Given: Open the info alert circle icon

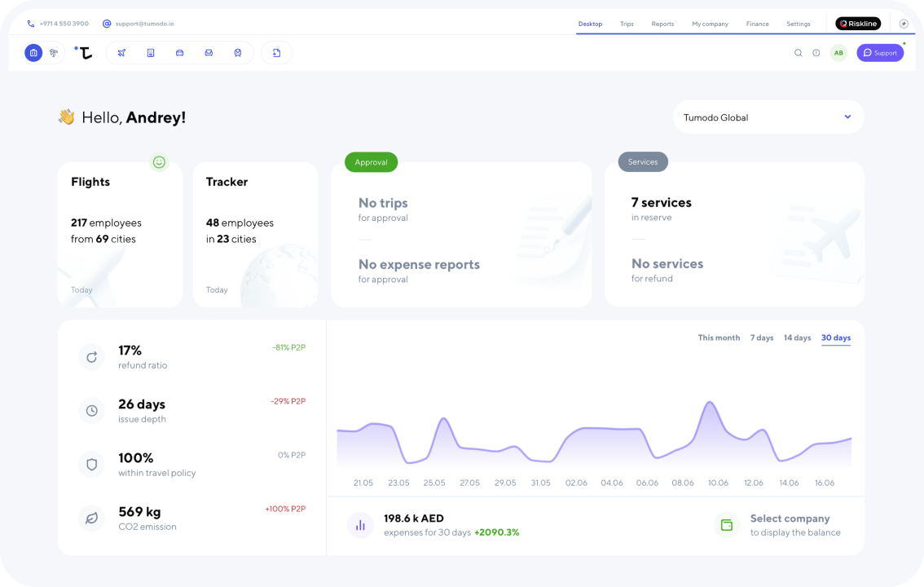Looking at the screenshot, I should pos(816,53).
